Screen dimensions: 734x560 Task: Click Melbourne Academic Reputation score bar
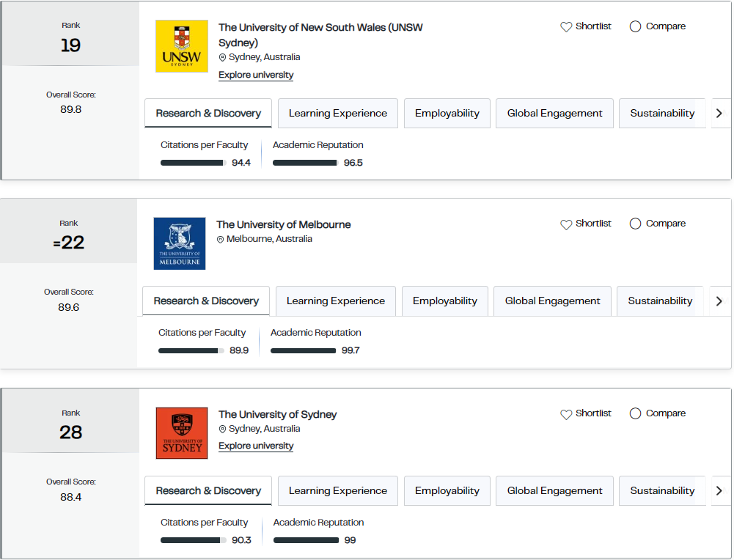point(304,351)
